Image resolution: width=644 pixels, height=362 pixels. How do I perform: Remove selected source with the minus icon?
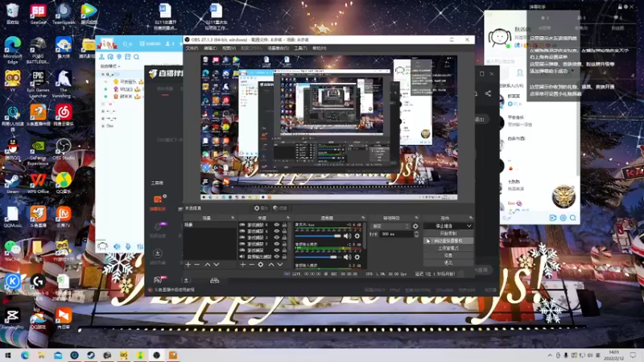[x=251, y=265]
